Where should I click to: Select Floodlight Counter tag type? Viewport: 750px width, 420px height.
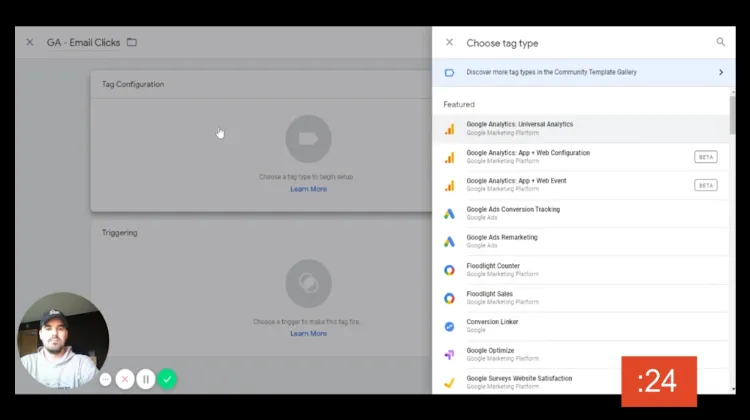tap(581, 270)
